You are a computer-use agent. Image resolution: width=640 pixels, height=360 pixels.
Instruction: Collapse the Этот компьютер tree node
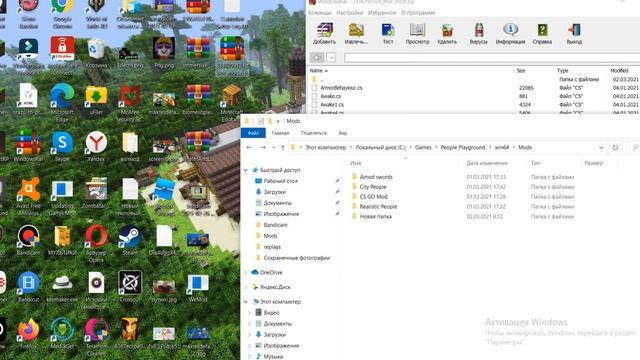[246, 302]
